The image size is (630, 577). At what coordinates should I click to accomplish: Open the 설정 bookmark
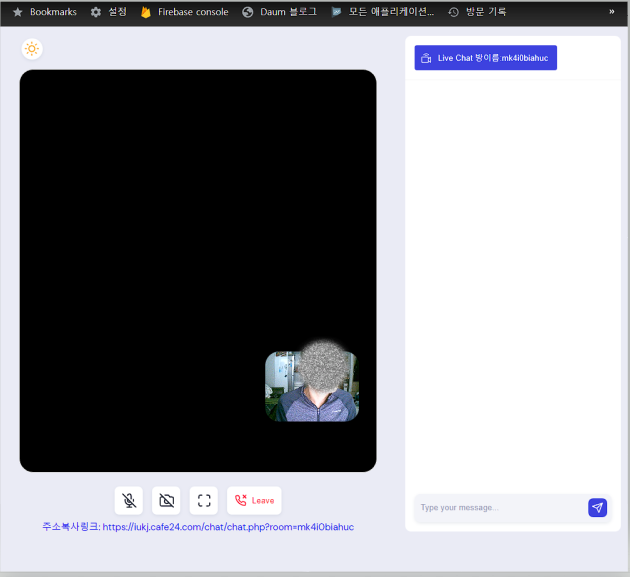tap(109, 12)
